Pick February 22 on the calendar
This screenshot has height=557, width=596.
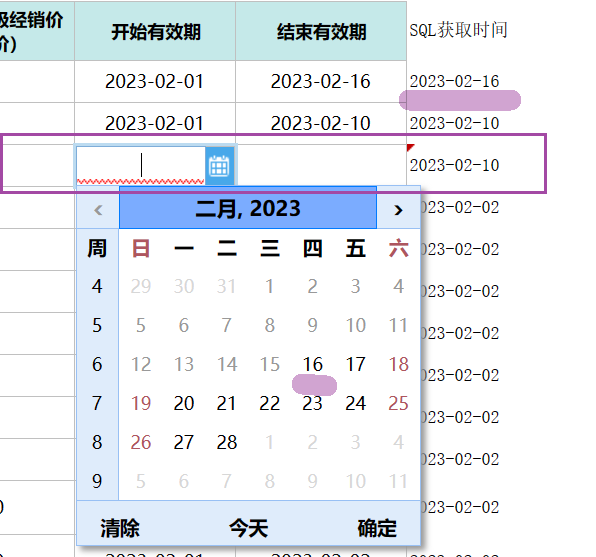click(269, 403)
